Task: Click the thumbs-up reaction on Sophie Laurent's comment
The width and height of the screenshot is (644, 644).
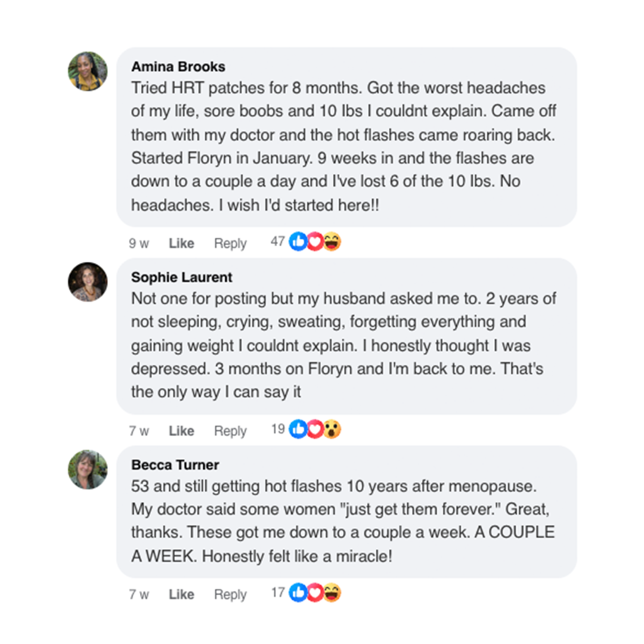Action: [x=298, y=429]
